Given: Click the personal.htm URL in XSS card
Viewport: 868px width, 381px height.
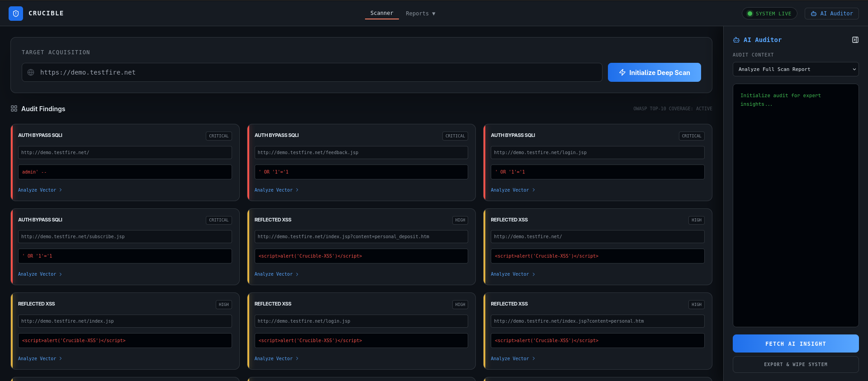Looking at the screenshot, I should (x=569, y=321).
